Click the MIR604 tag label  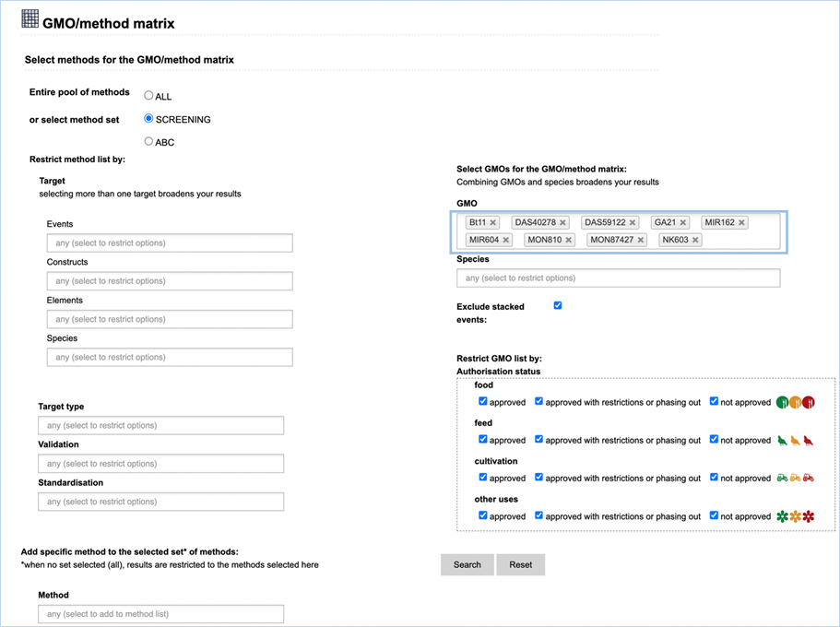click(484, 240)
